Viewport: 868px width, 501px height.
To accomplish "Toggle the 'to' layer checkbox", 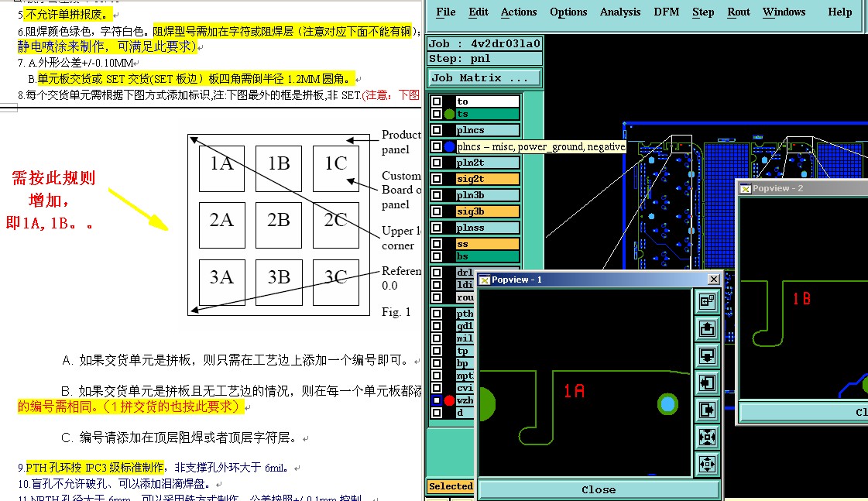I will tap(437, 101).
